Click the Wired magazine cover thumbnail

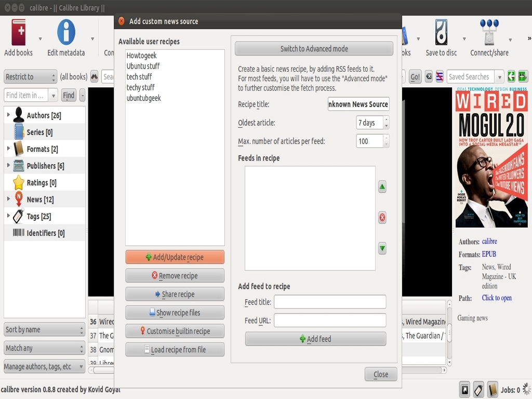(491, 157)
